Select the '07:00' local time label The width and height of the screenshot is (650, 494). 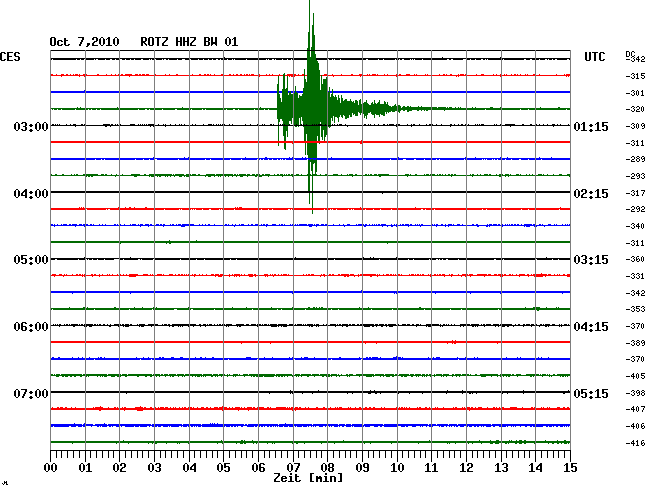[x=31, y=393]
